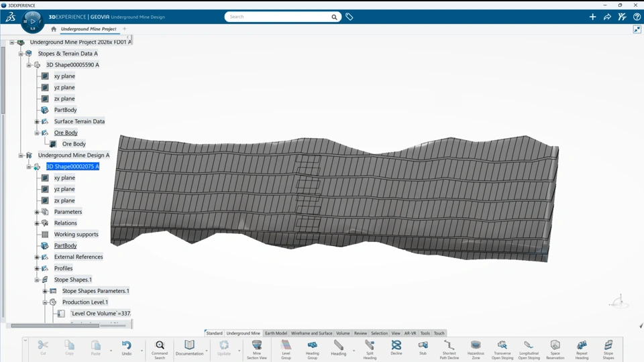Select the Decline tool
Image resolution: width=644 pixels, height=362 pixels.
pos(396,348)
